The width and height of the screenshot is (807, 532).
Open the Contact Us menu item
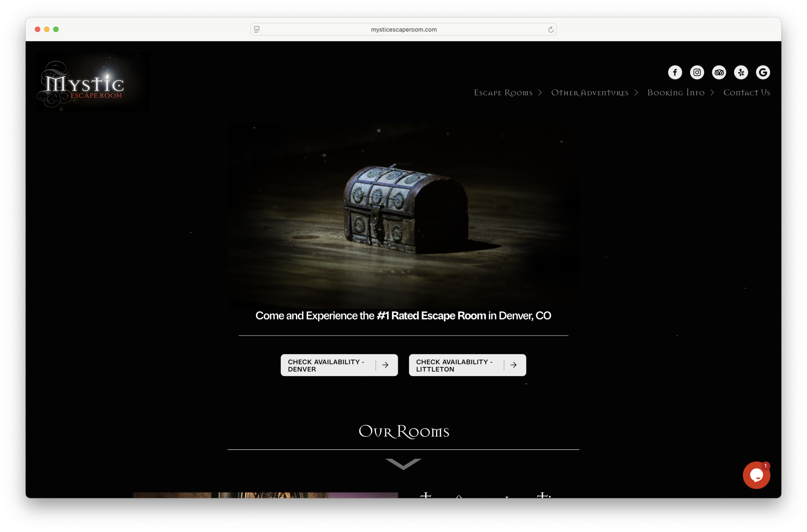(x=746, y=93)
